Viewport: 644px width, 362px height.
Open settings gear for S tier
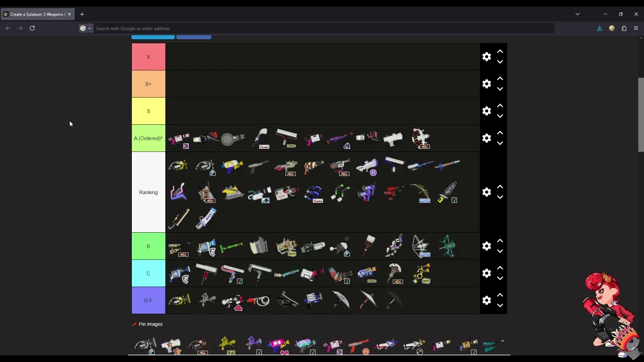coord(487,111)
